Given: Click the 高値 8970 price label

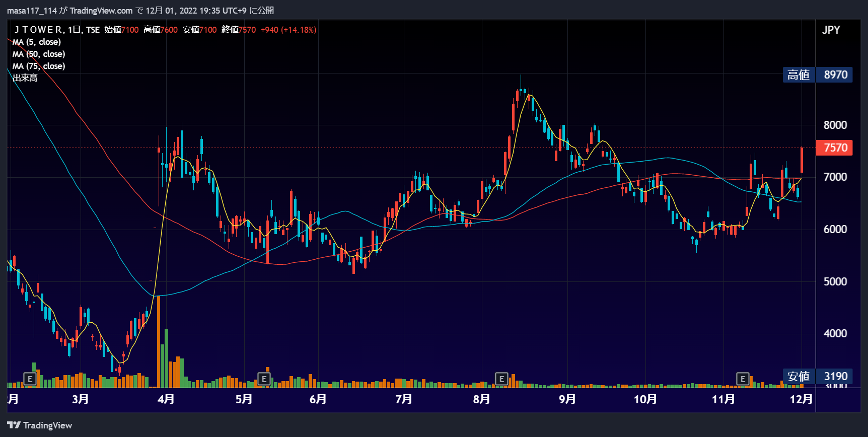Looking at the screenshot, I should coord(818,75).
